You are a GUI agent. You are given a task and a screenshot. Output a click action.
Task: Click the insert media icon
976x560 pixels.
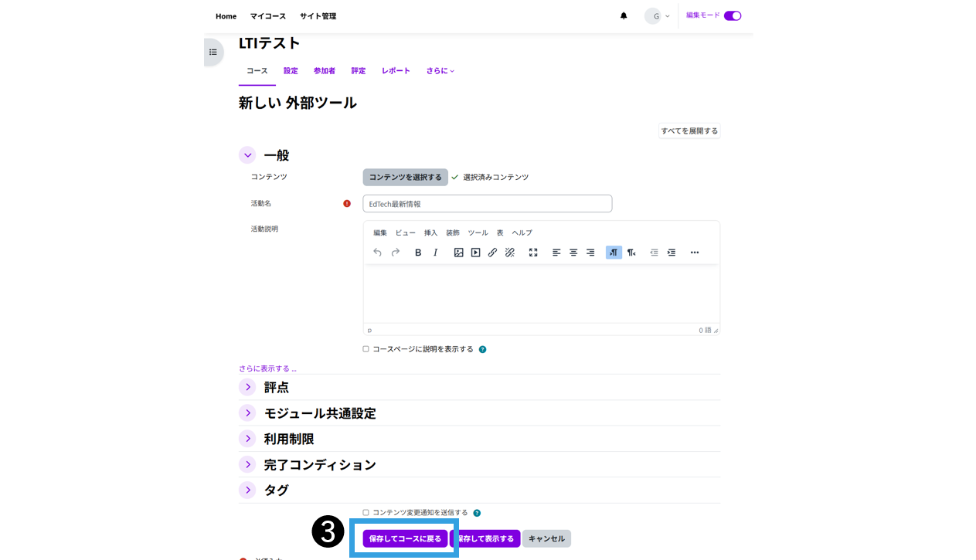(x=475, y=253)
